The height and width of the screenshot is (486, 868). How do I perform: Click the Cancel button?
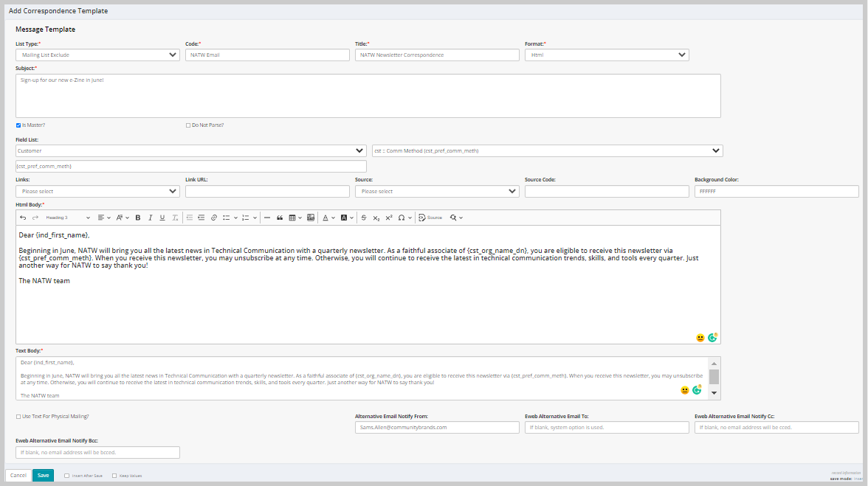tap(18, 475)
